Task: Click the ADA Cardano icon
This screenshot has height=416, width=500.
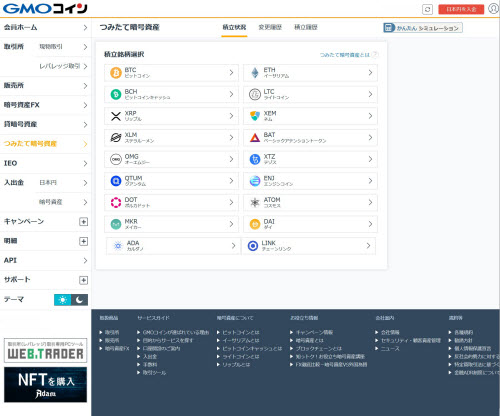Action: (118, 246)
